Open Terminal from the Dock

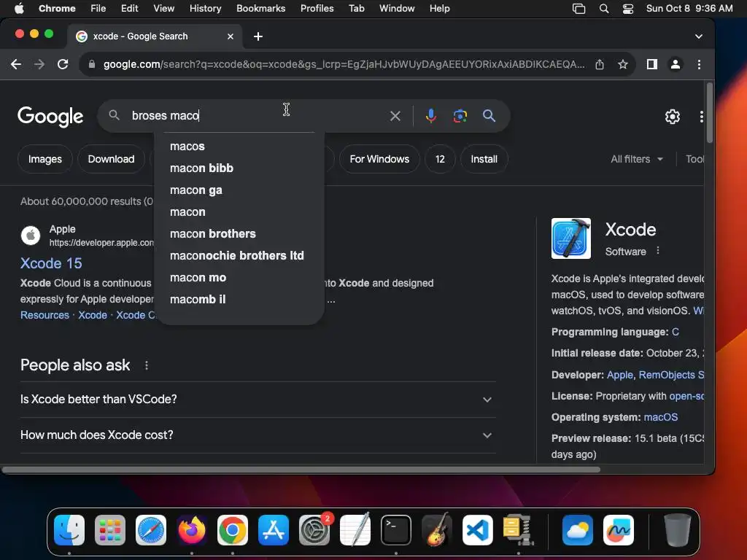coord(396,530)
